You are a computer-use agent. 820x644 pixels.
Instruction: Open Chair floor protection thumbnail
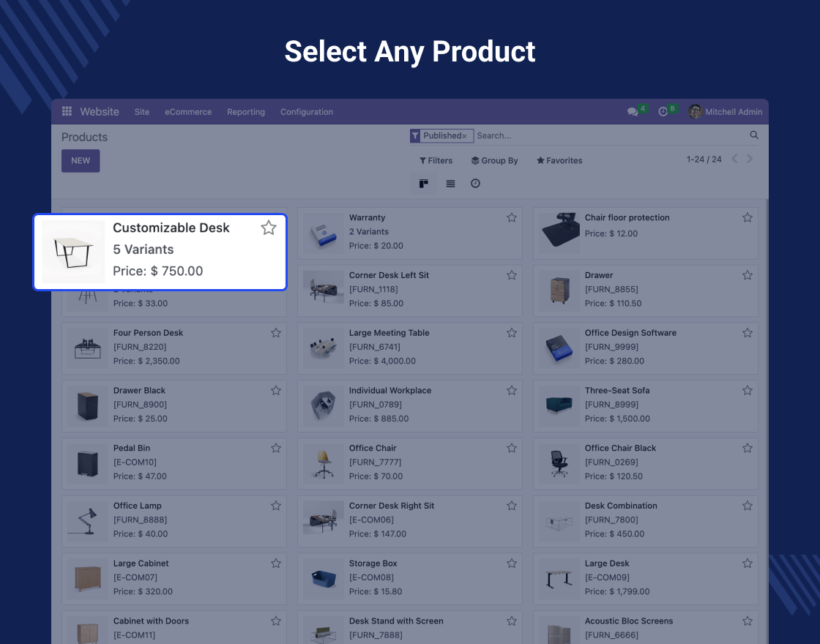tap(559, 233)
